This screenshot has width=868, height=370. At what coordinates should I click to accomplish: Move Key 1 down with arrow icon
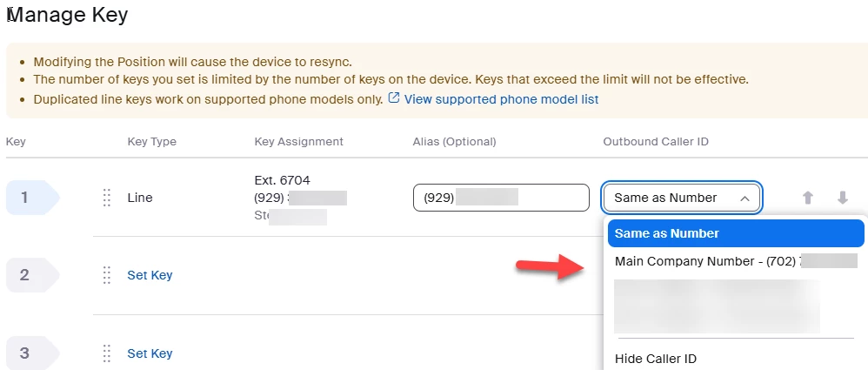843,198
